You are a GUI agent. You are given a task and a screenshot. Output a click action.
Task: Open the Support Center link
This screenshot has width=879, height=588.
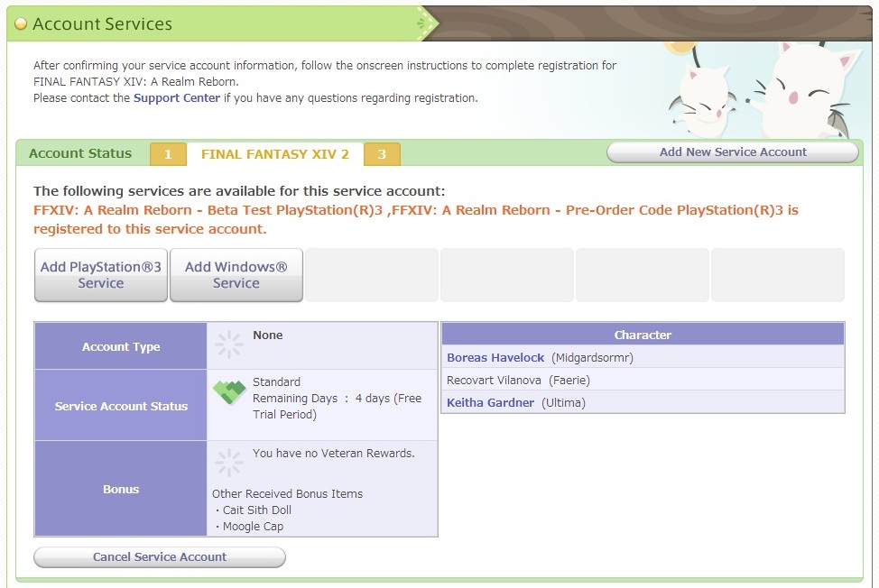[x=177, y=98]
